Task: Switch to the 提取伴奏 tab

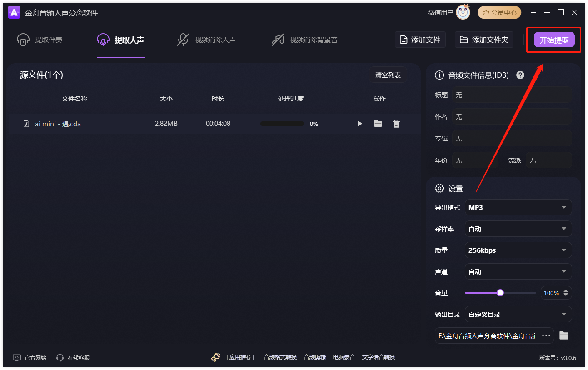Action: coord(38,40)
